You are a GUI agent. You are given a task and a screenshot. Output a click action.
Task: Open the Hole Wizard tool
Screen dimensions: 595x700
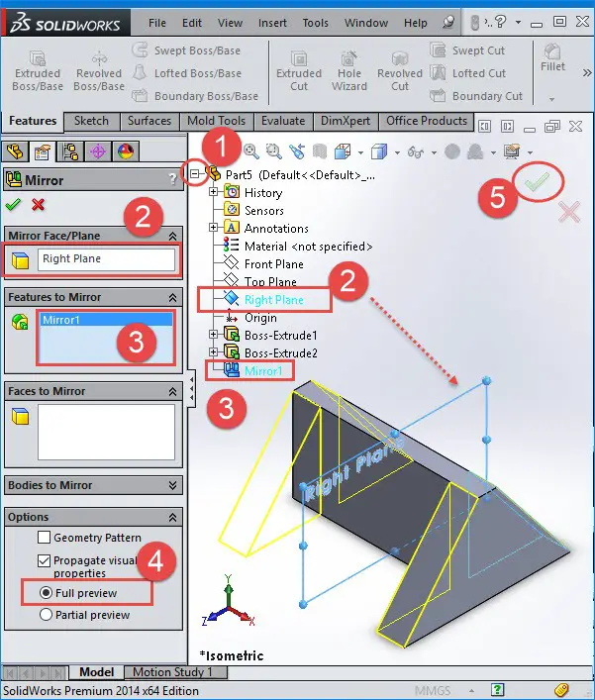point(349,71)
